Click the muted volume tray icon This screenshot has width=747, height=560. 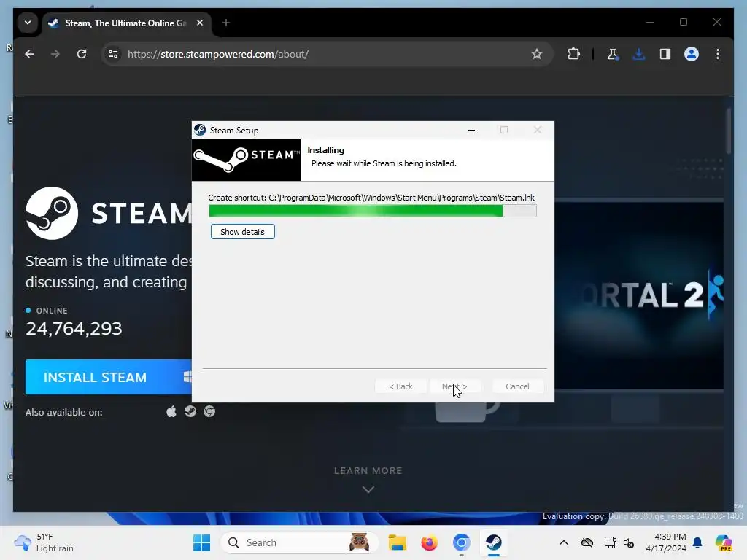[629, 542]
